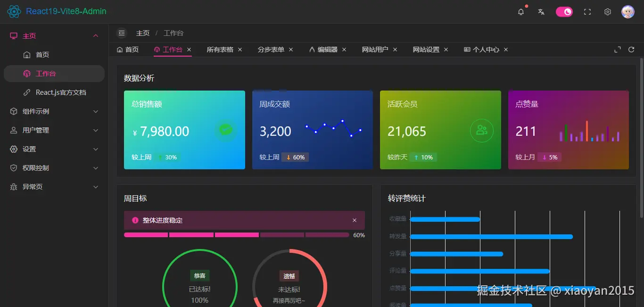The height and width of the screenshot is (307, 644).
Task: Close the 编辑器 tab
Action: pos(344,50)
